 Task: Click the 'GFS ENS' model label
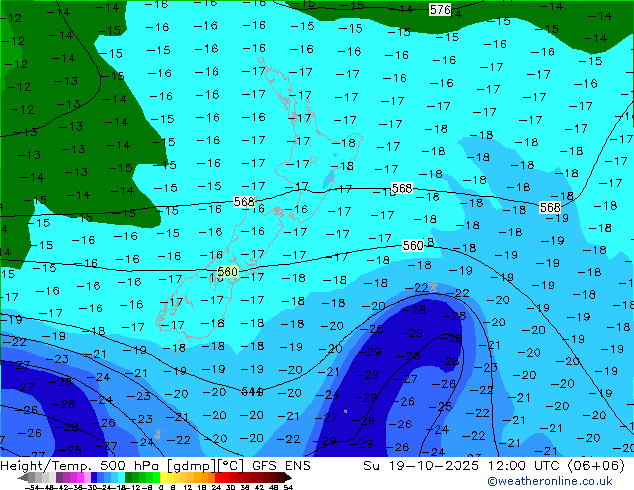click(x=281, y=466)
